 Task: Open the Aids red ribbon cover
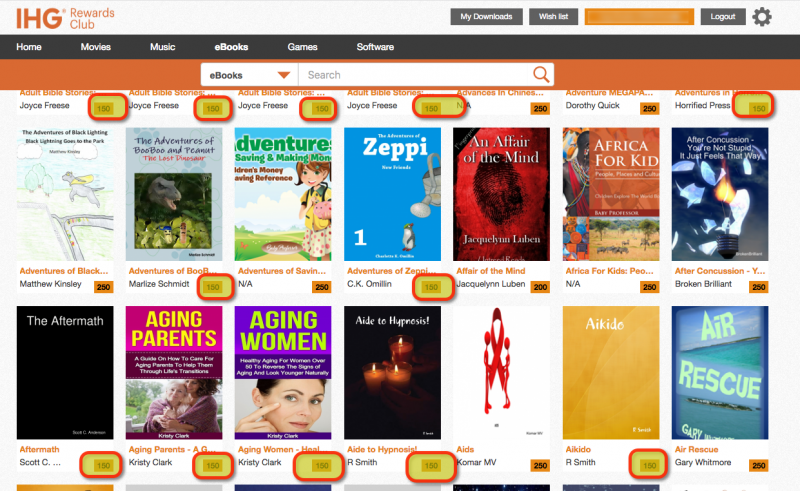(502, 373)
